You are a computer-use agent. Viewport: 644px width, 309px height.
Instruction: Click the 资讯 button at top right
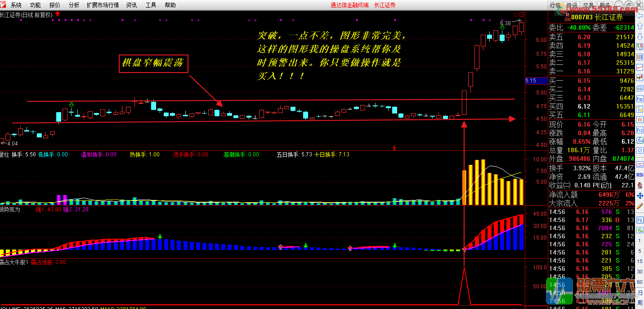(x=572, y=5)
